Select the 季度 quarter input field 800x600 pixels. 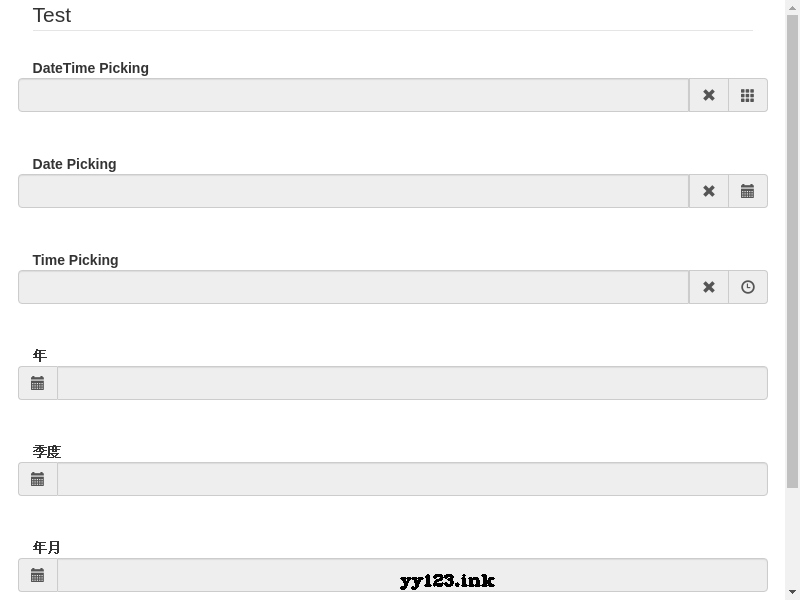412,479
